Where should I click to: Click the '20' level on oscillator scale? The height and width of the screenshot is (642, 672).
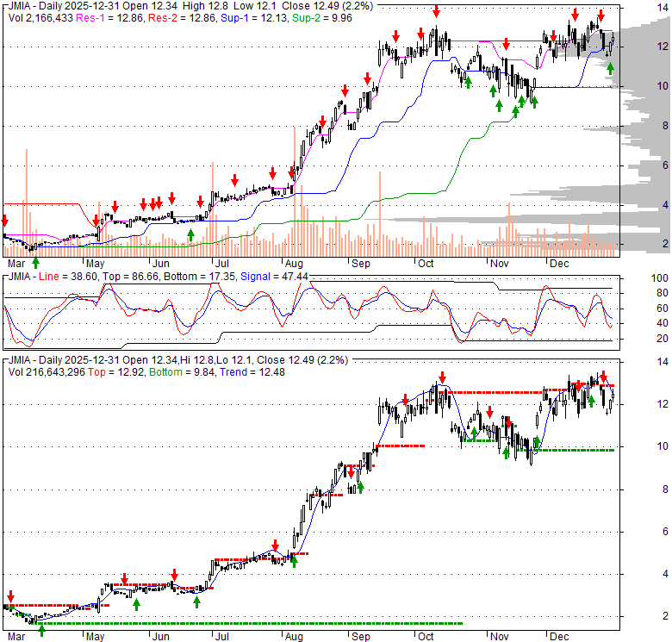coord(663,339)
